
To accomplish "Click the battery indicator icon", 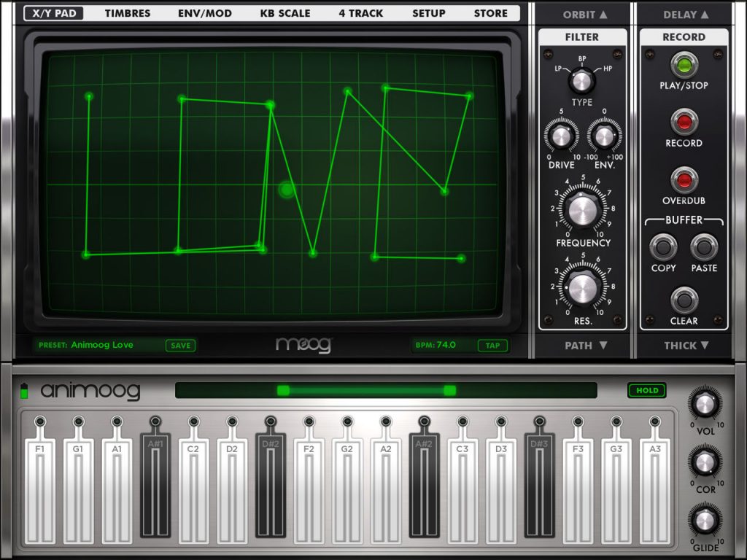I will [x=24, y=391].
